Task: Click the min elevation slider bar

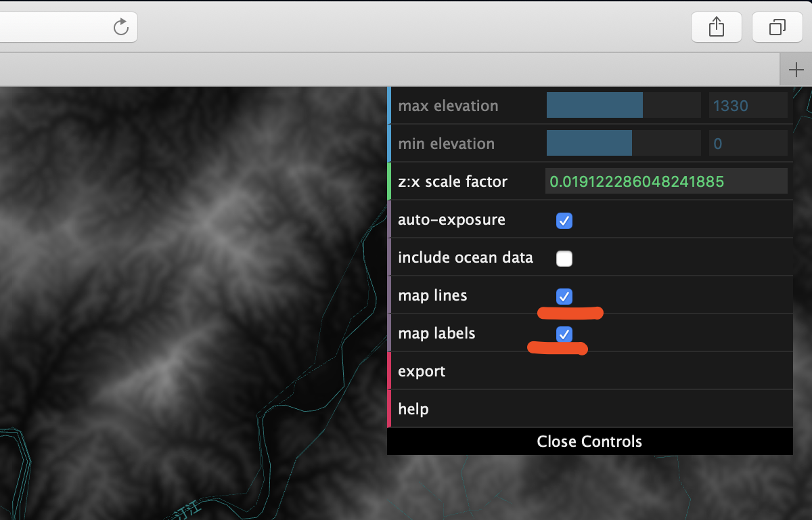Action: (623, 144)
